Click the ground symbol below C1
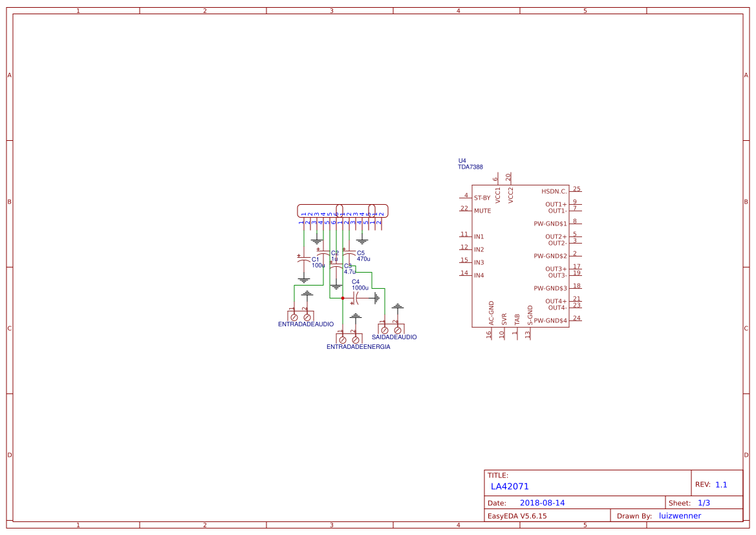 (x=303, y=280)
